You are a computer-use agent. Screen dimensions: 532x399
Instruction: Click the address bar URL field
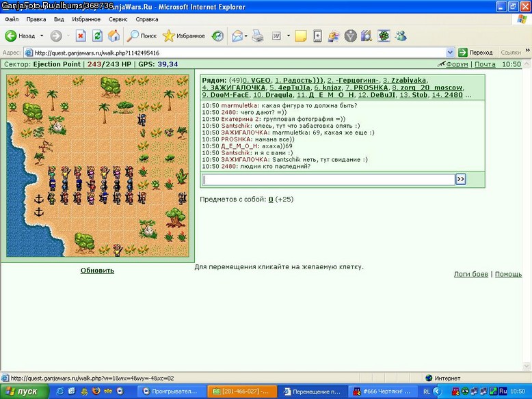(x=239, y=53)
